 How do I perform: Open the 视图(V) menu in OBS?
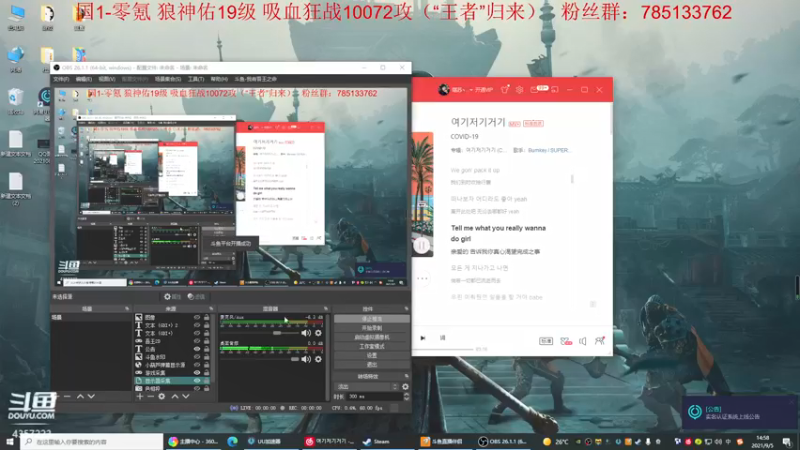[107, 79]
